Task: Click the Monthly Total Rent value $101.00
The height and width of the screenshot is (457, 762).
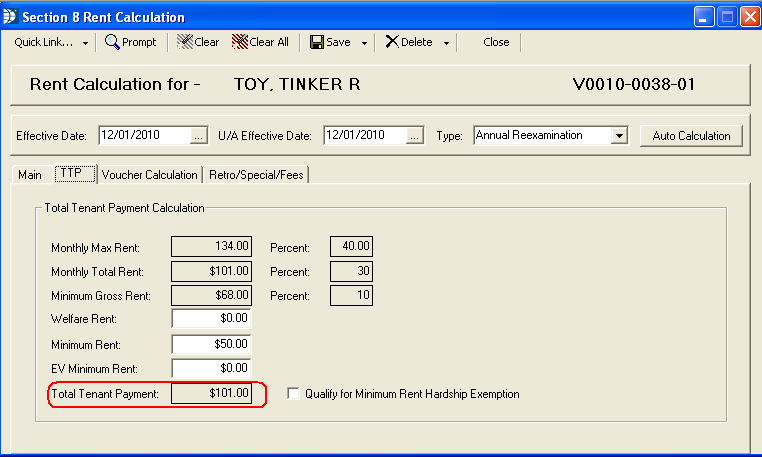Action: click(211, 271)
